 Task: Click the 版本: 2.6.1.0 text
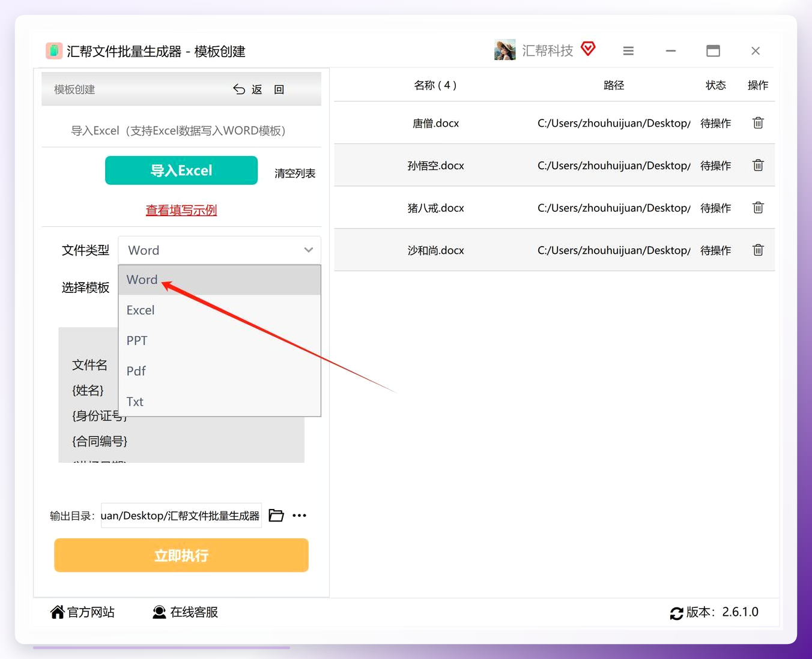click(x=723, y=612)
